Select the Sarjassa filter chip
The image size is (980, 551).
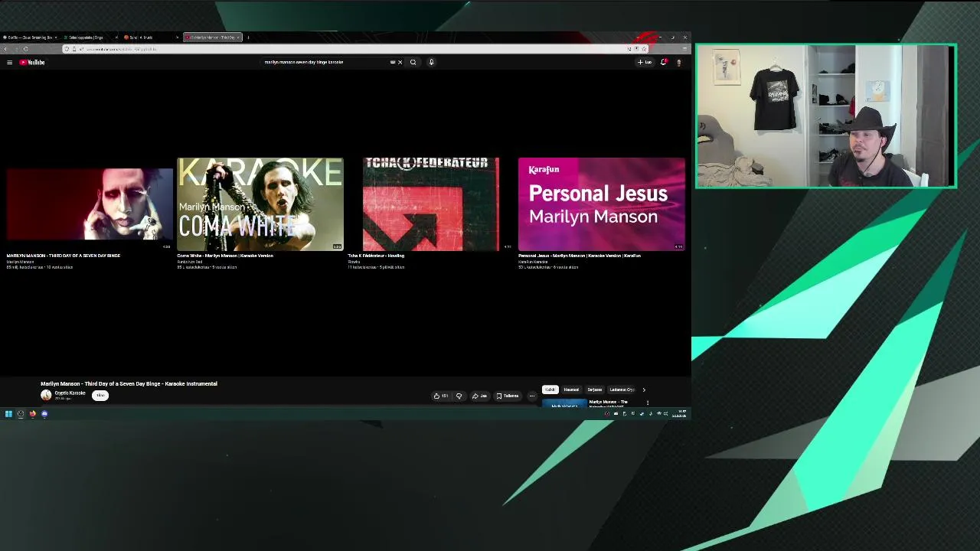[595, 390]
